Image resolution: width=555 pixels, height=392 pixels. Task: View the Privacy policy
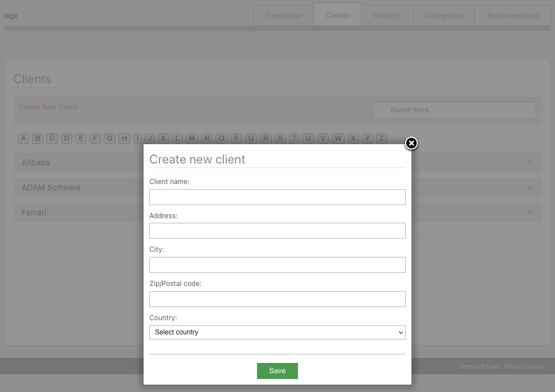[x=524, y=366]
